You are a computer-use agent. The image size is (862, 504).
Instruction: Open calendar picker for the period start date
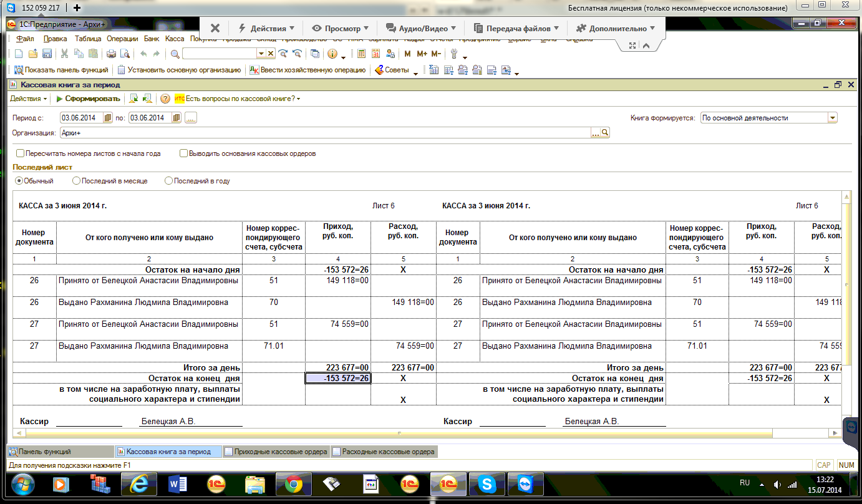pyautogui.click(x=108, y=117)
